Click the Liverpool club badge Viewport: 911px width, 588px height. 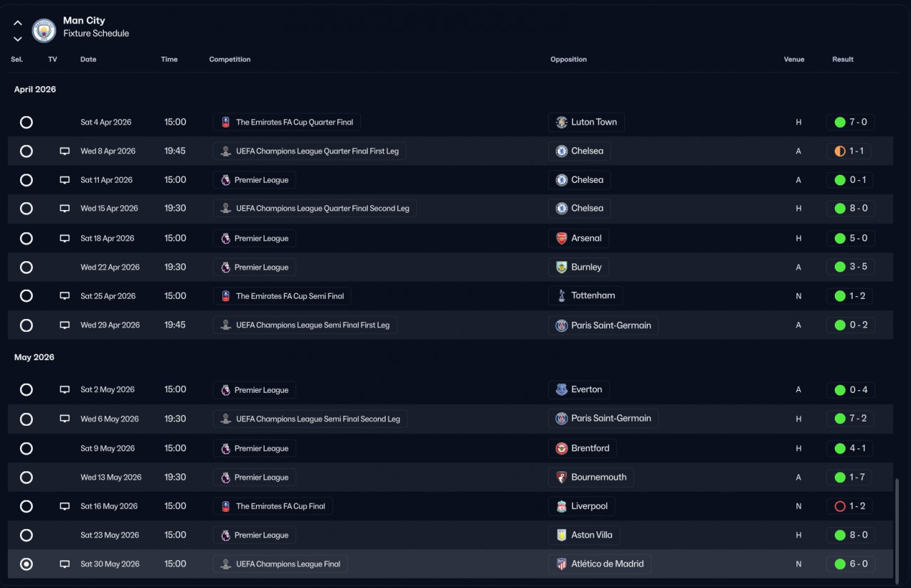(562, 506)
